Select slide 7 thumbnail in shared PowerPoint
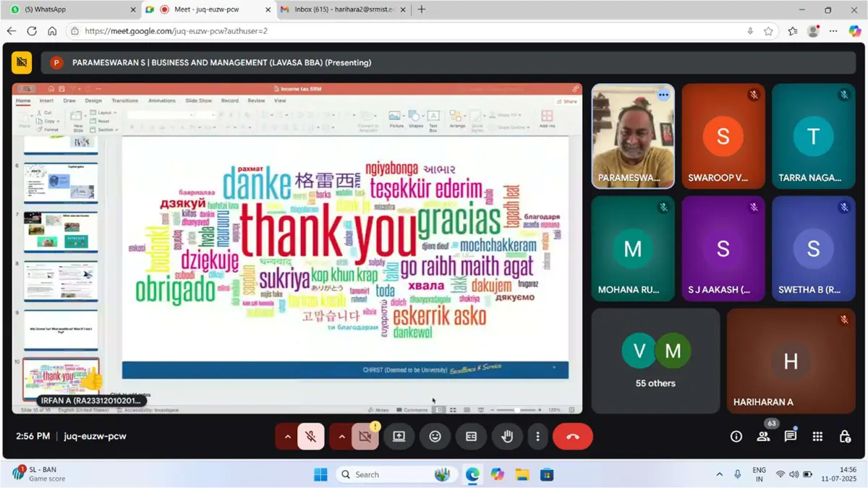The image size is (868, 488). pyautogui.click(x=61, y=232)
